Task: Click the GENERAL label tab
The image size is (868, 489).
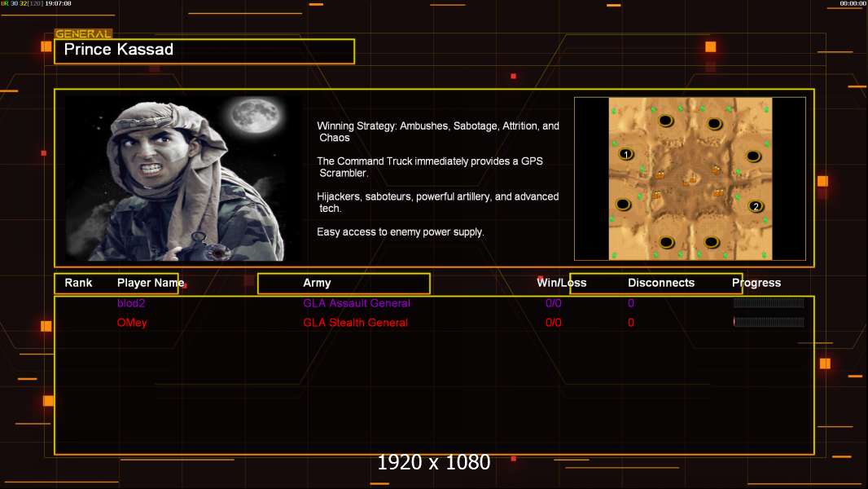Action: [83, 33]
